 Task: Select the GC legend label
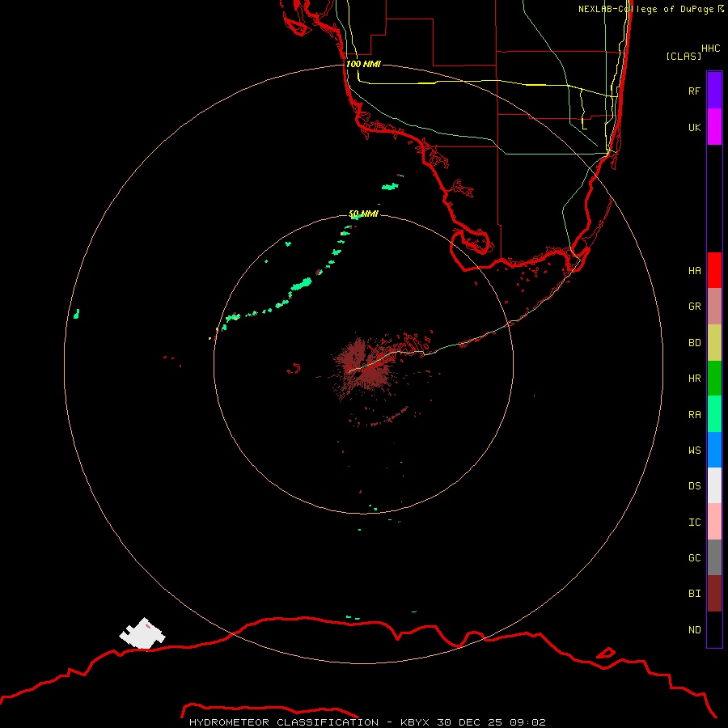pos(694,558)
